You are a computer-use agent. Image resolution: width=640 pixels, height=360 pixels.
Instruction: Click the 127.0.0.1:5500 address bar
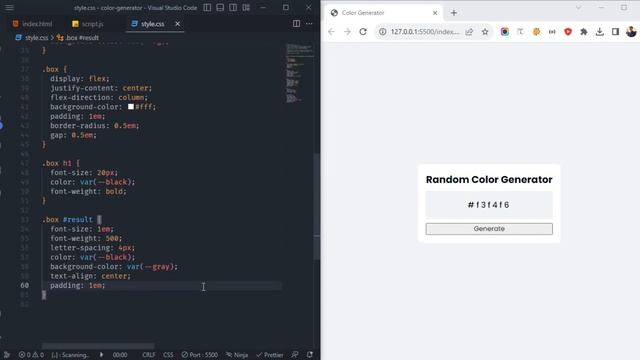pyautogui.click(x=425, y=32)
